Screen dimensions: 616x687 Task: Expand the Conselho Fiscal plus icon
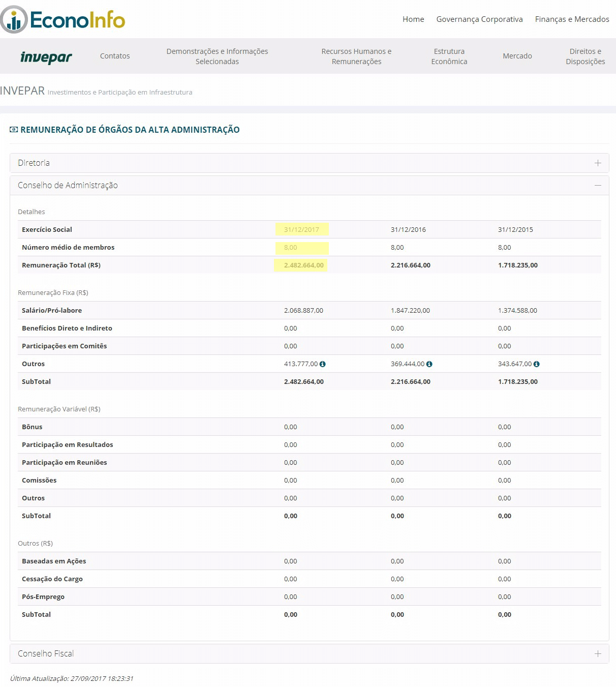click(598, 654)
